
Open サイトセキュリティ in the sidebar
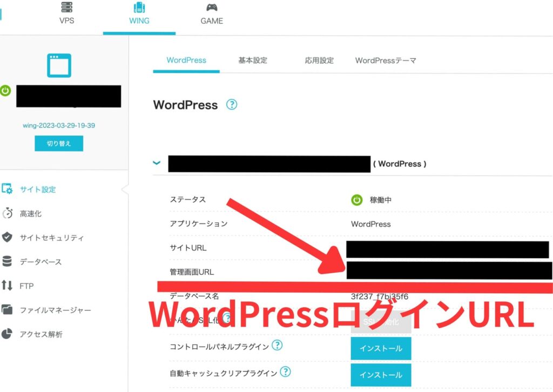click(x=52, y=238)
